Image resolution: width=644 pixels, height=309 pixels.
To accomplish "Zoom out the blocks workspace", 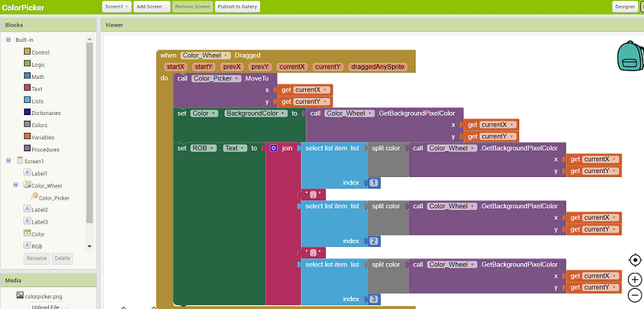I will coord(635,295).
